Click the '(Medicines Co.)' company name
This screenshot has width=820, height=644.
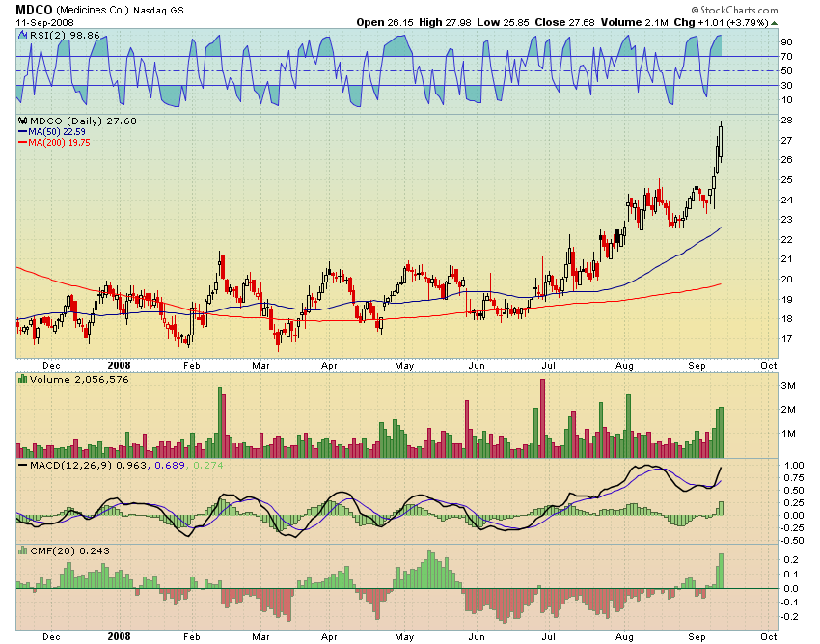[92, 10]
